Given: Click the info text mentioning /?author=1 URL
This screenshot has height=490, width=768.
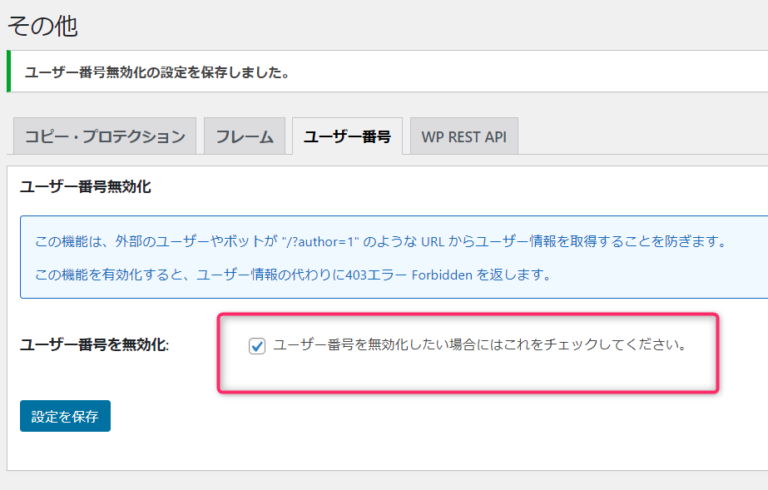Looking at the screenshot, I should pyautogui.click(x=381, y=241).
